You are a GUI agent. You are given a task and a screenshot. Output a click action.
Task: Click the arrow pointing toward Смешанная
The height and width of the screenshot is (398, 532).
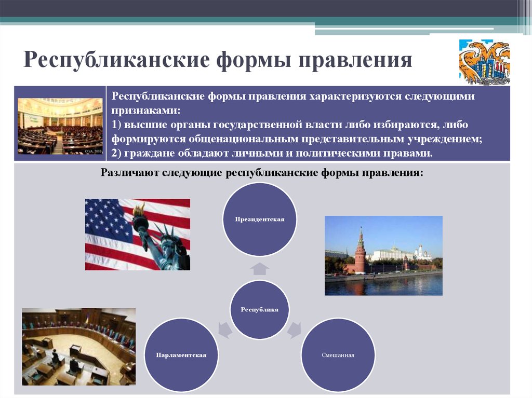(294, 330)
